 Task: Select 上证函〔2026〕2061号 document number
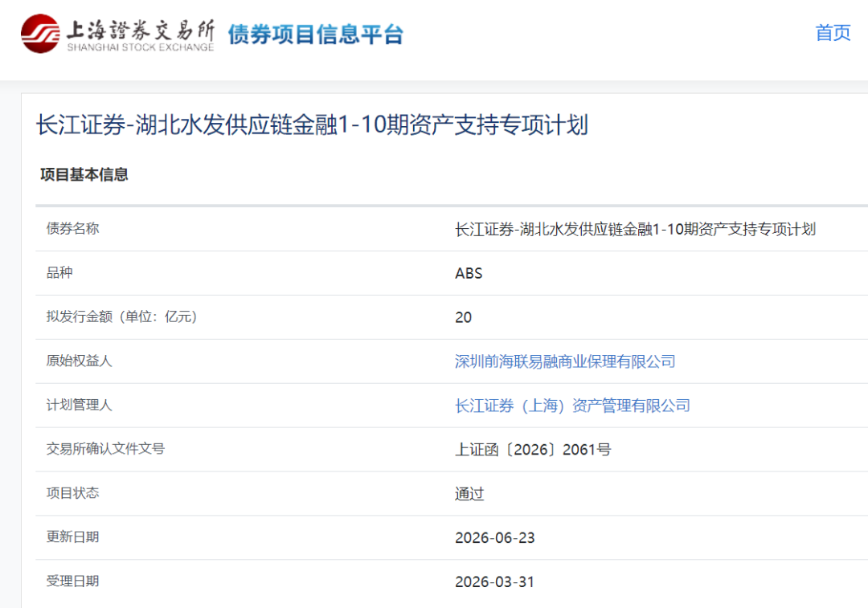pyautogui.click(x=533, y=450)
